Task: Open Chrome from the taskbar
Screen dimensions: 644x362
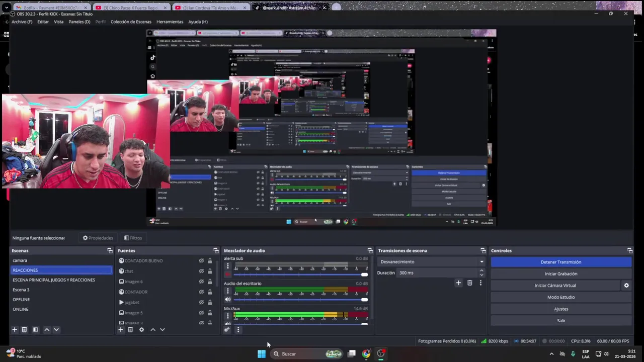Action: tap(366, 354)
